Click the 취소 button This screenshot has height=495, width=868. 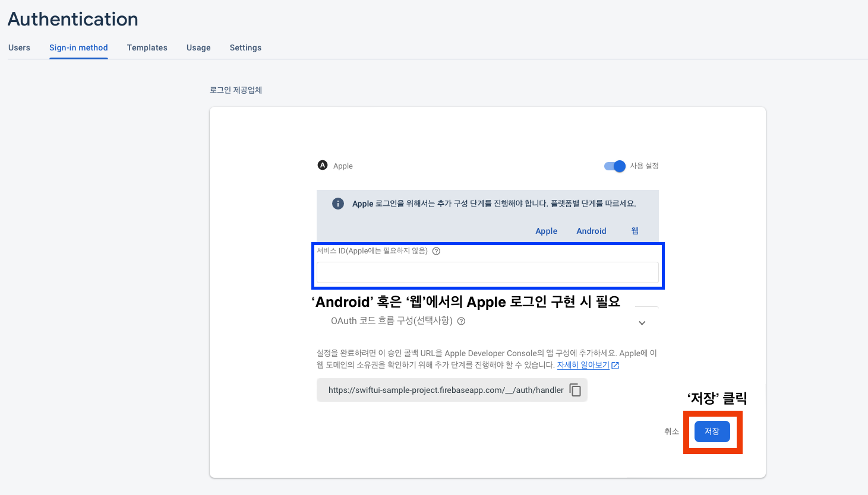point(671,431)
